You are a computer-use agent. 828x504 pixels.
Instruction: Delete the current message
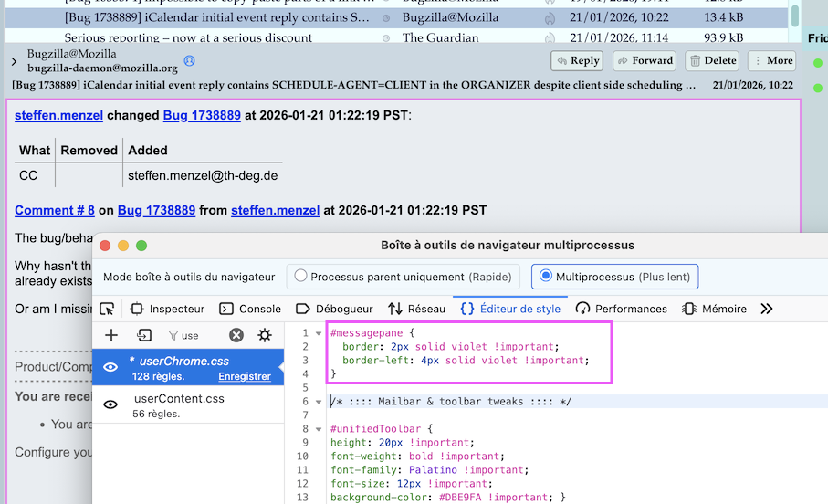pyautogui.click(x=712, y=60)
